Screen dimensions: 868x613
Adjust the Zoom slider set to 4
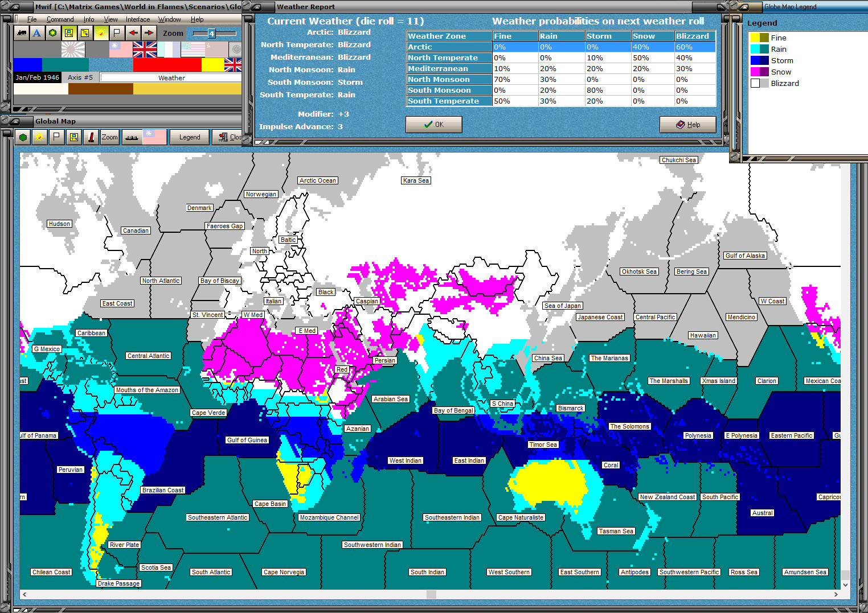point(211,34)
